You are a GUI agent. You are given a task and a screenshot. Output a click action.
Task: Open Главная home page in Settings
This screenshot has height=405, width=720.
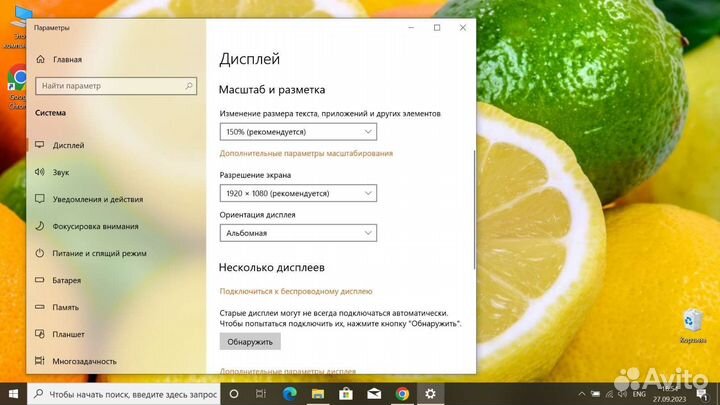[x=59, y=59]
